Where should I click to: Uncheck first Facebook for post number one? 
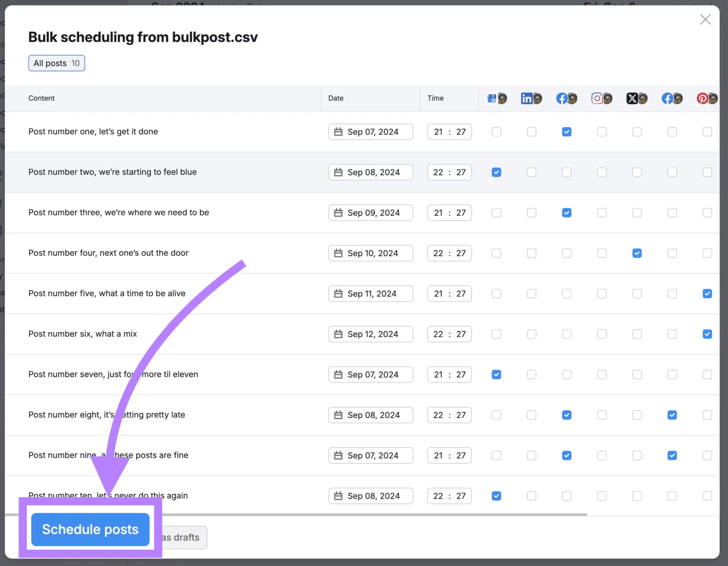pos(567,132)
